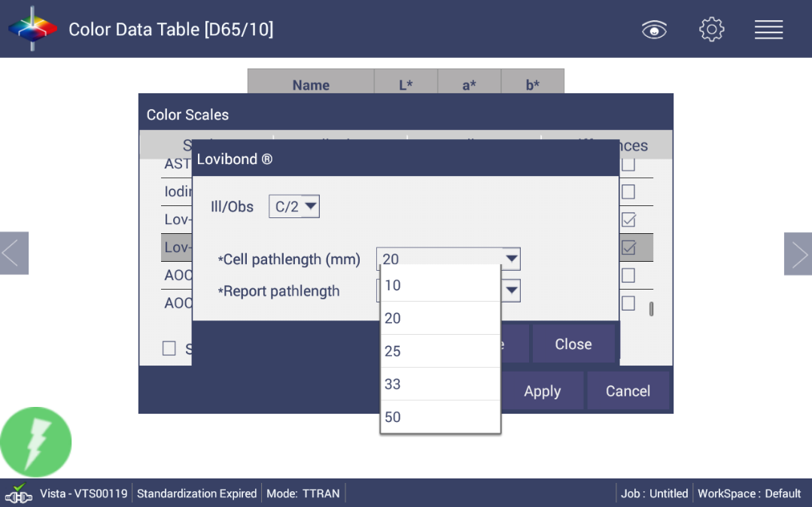Collapse the Cell pathlength dropdown arrow
Image resolution: width=812 pixels, height=507 pixels.
click(x=511, y=259)
